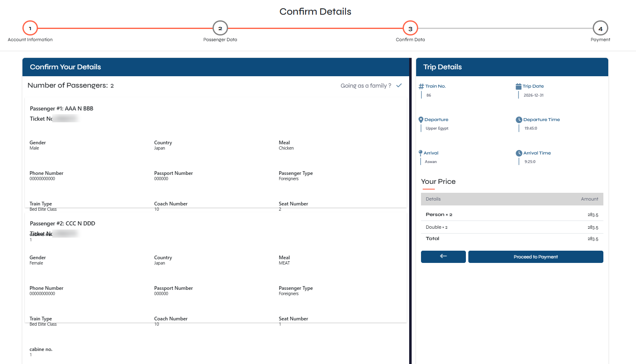The image size is (636, 364).
Task: Click the Train No. hash icon
Action: [x=421, y=86]
